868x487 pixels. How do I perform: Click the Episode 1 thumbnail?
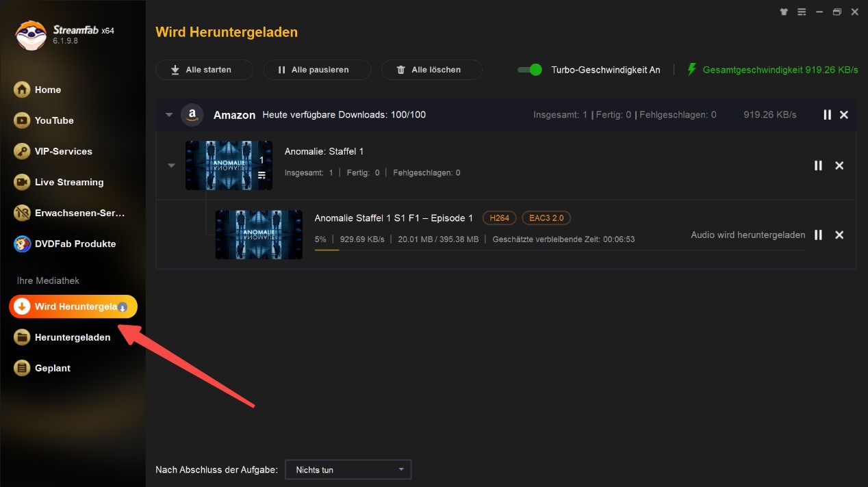[x=259, y=235]
